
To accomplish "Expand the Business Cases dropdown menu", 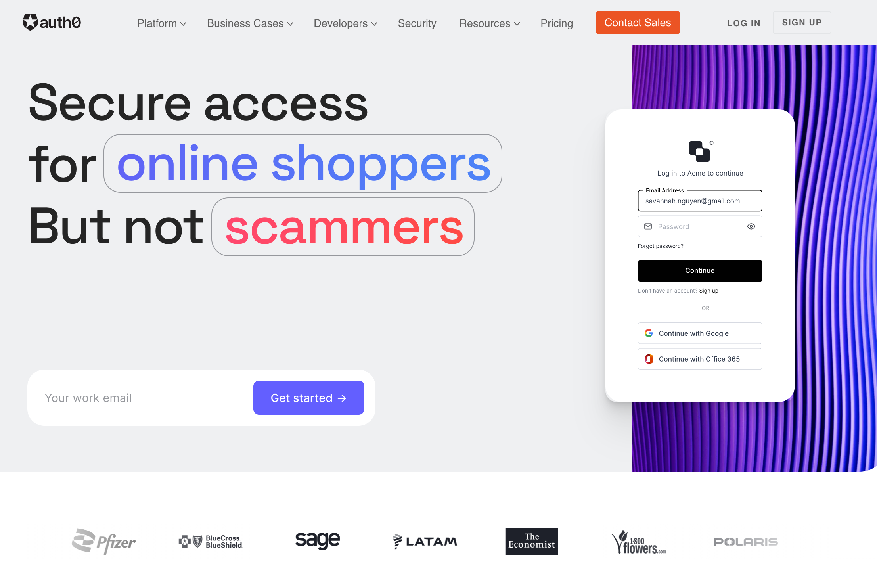I will (x=249, y=23).
